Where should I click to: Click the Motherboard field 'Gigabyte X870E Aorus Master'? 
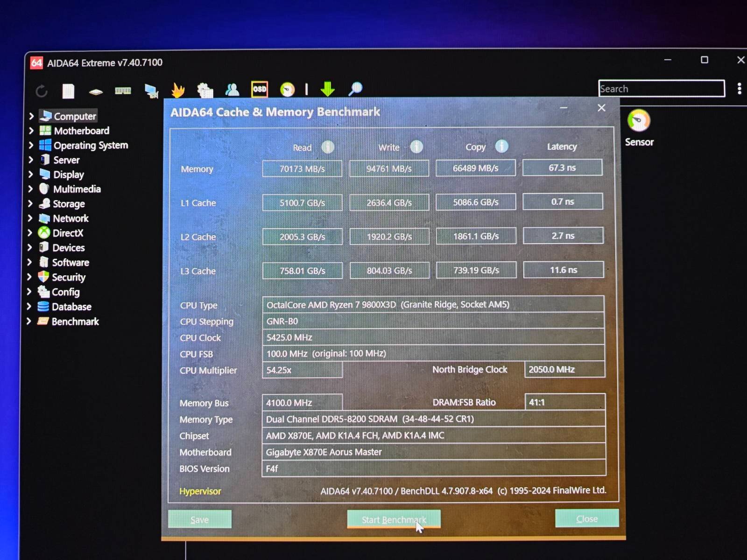coord(434,451)
